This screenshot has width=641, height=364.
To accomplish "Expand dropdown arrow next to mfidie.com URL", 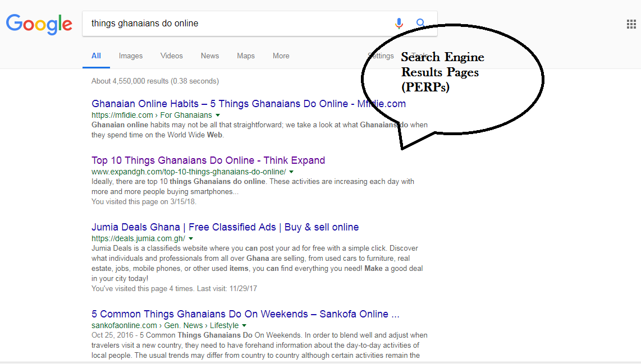I will (218, 115).
